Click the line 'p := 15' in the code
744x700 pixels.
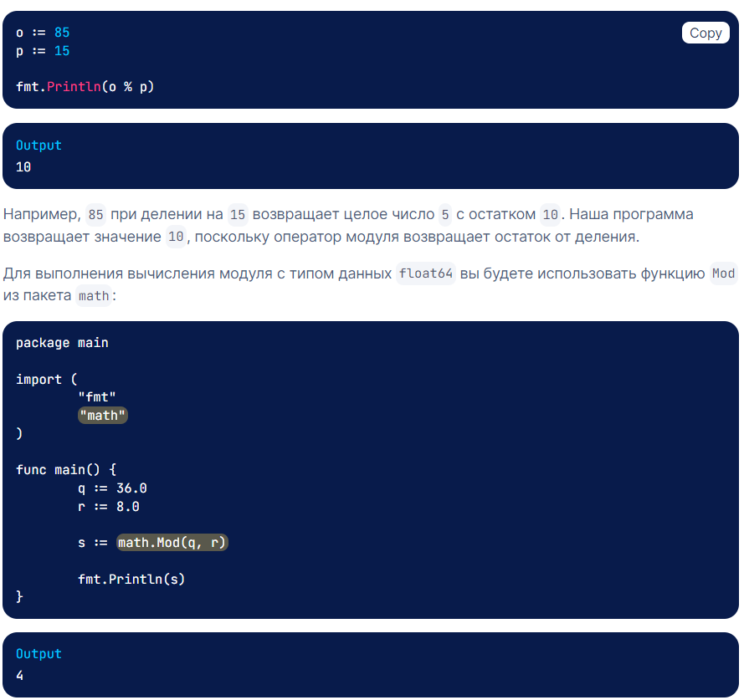[43, 51]
